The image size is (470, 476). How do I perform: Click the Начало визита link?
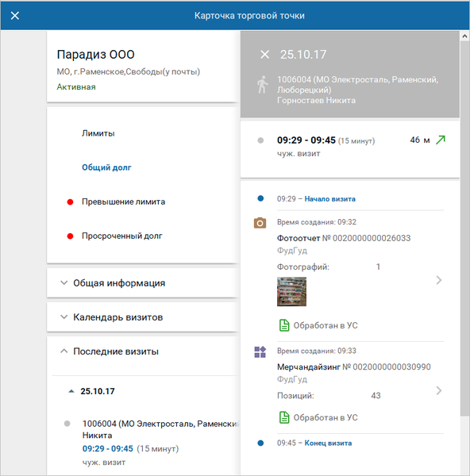click(x=330, y=199)
